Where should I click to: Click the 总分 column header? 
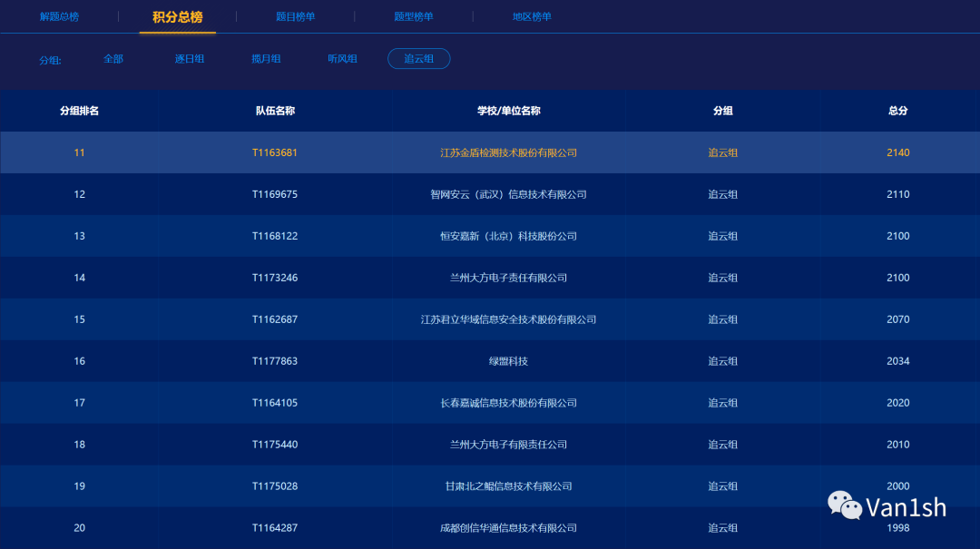(898, 111)
